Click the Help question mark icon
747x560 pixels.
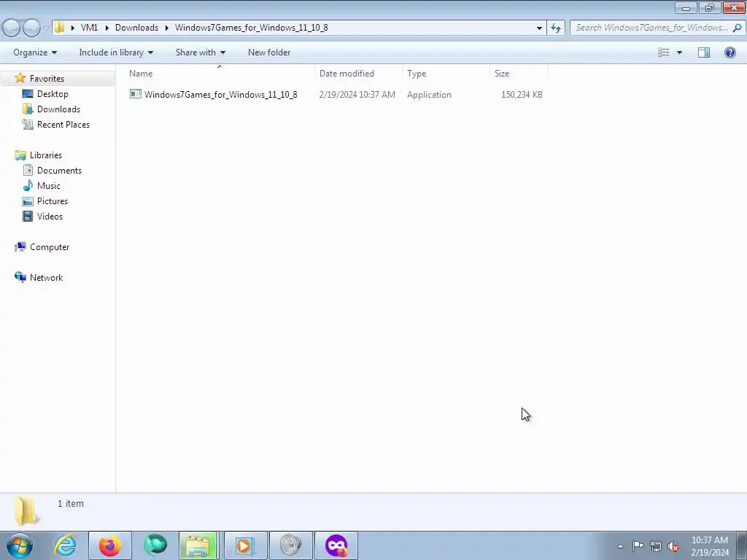click(729, 52)
